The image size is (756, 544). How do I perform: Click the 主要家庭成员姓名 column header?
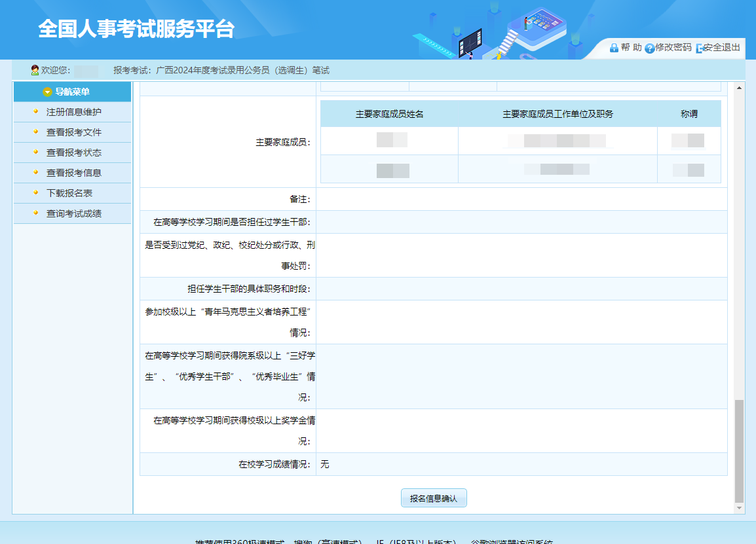[389, 114]
